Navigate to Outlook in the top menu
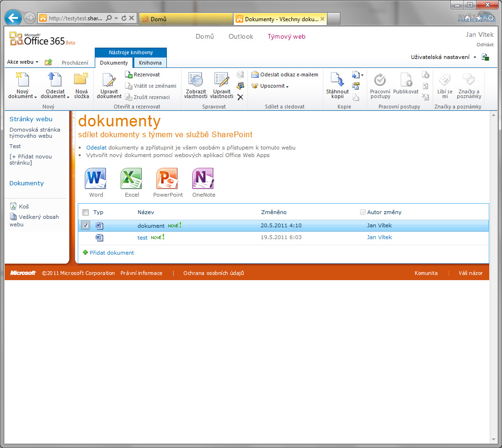Viewport: 502px width, 448px height. point(240,36)
